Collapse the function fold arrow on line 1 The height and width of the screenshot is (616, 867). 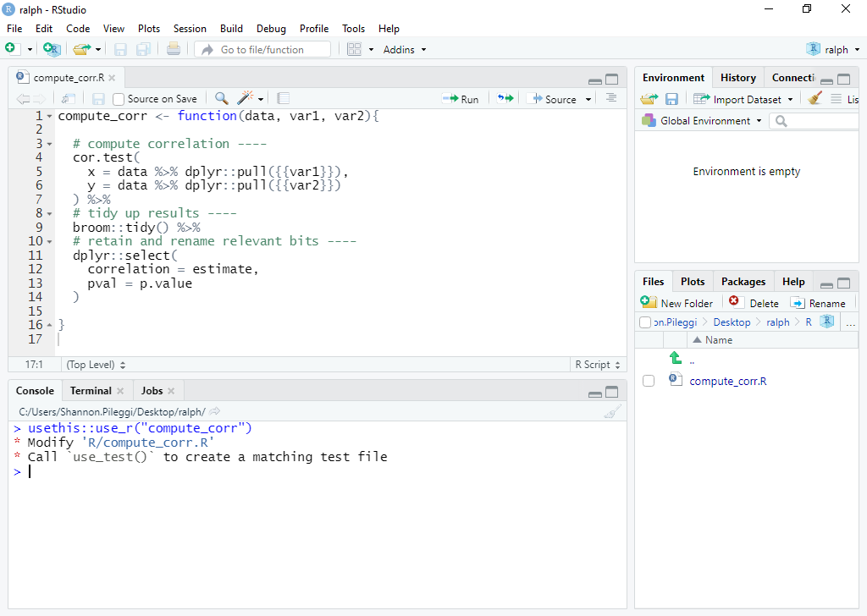[49, 117]
